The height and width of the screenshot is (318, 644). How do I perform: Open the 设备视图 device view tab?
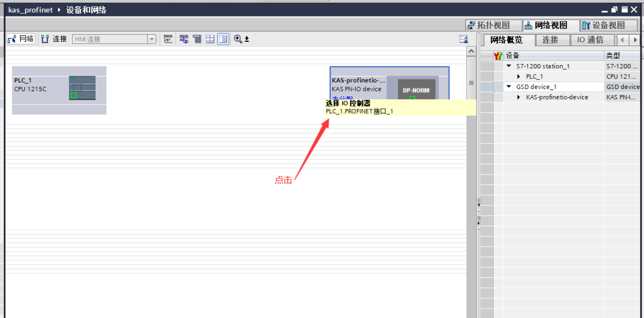[603, 25]
